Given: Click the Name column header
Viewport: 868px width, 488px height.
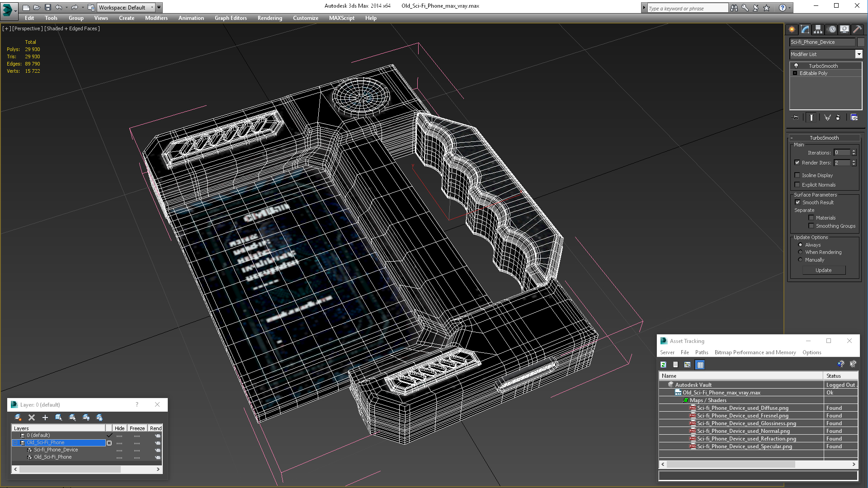Looking at the screenshot, I should (741, 376).
